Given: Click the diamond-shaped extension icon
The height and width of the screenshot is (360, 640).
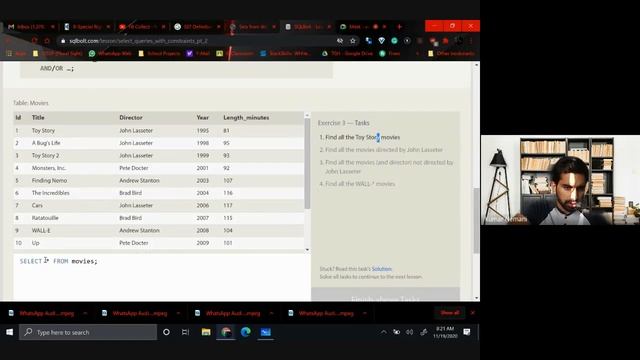Looking at the screenshot, I should click(x=382, y=41).
